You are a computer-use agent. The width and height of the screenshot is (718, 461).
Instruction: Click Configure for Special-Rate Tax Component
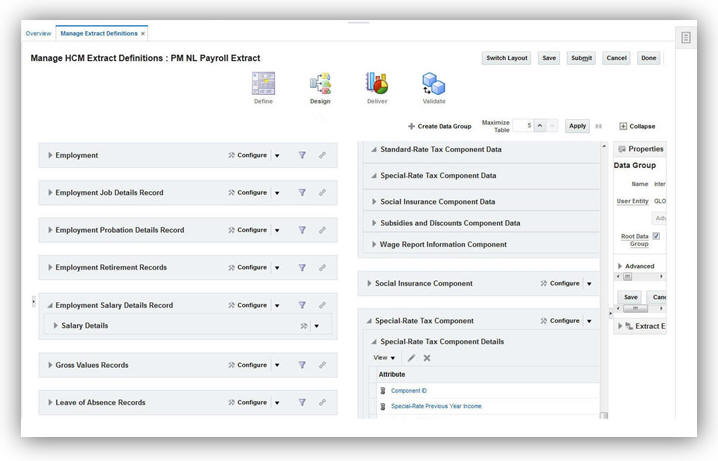tap(560, 321)
